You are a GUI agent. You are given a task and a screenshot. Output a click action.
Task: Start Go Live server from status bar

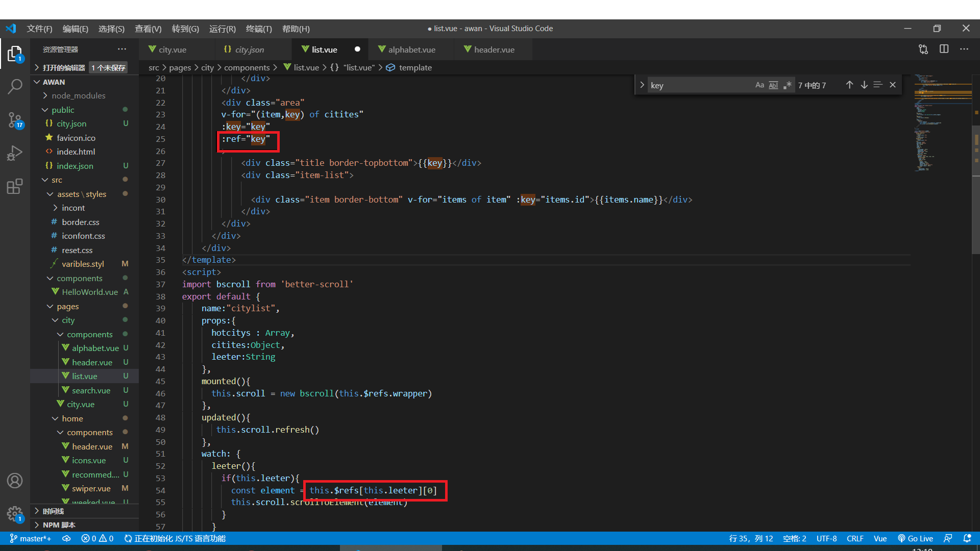click(x=915, y=538)
